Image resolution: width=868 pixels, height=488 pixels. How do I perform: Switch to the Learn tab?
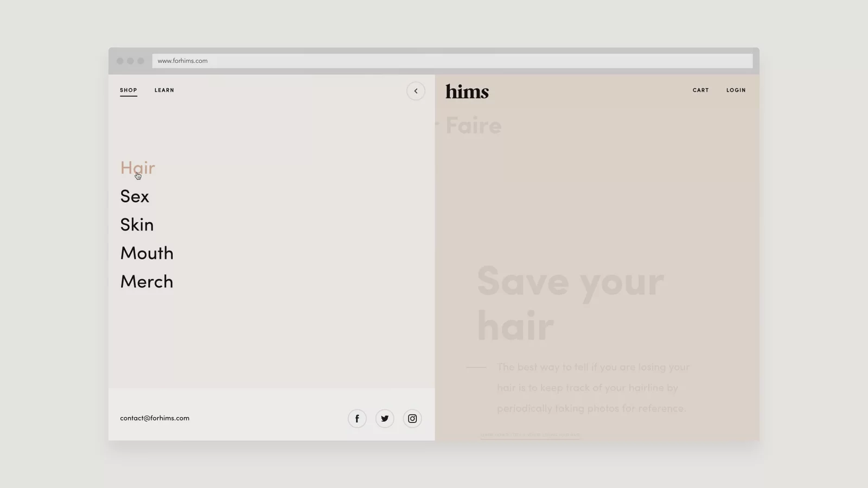click(164, 91)
